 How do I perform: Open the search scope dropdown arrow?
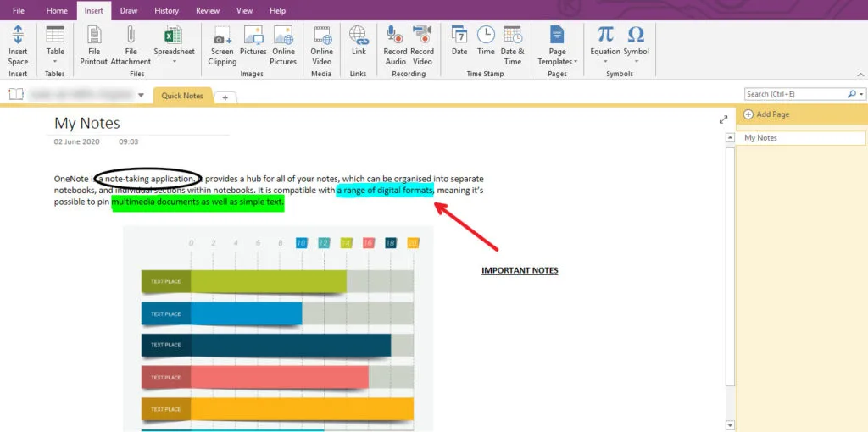862,95
